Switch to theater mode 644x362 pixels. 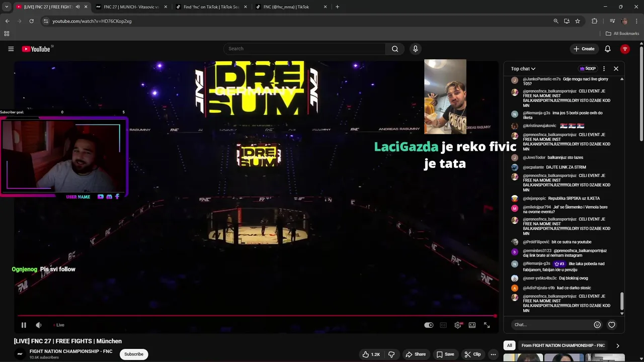point(472,325)
